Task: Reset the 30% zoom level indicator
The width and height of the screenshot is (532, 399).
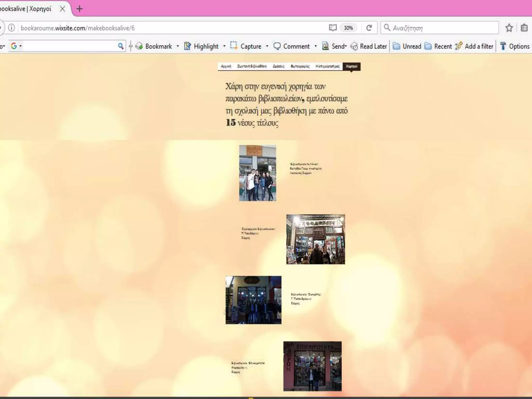Action: coord(348,28)
